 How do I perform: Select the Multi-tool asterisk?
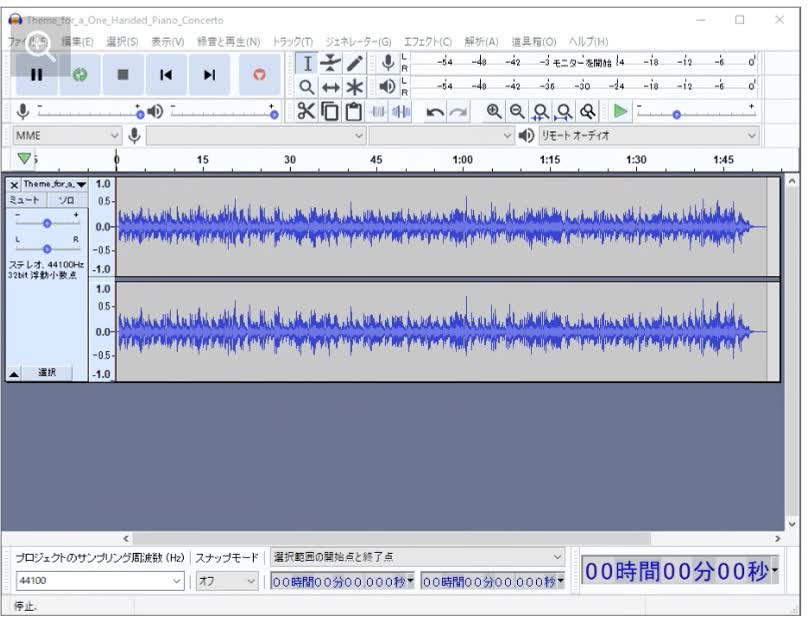coord(354,87)
